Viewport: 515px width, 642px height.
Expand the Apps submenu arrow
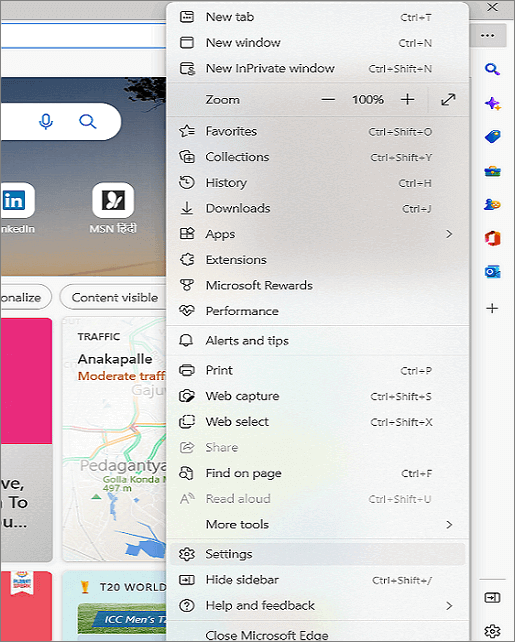click(449, 234)
